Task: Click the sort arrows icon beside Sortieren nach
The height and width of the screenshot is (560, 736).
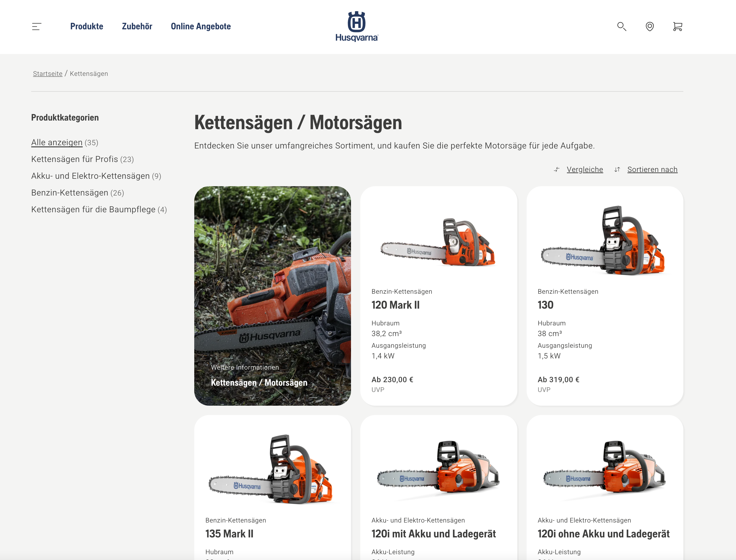Action: click(x=617, y=170)
